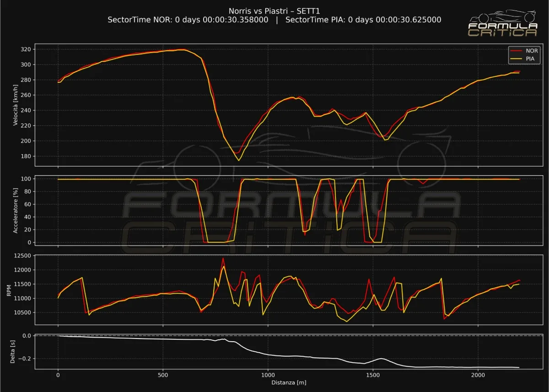
Task: Click the highest peak of red RPM line
Action: click(x=223, y=258)
